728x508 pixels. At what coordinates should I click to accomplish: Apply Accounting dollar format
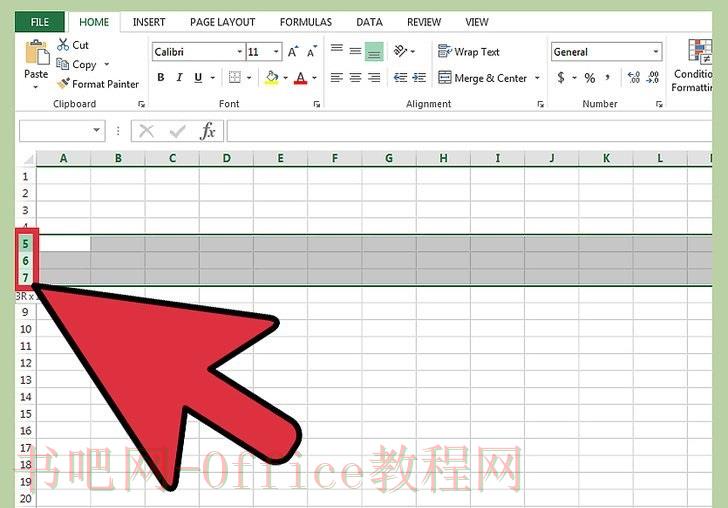tap(561, 78)
